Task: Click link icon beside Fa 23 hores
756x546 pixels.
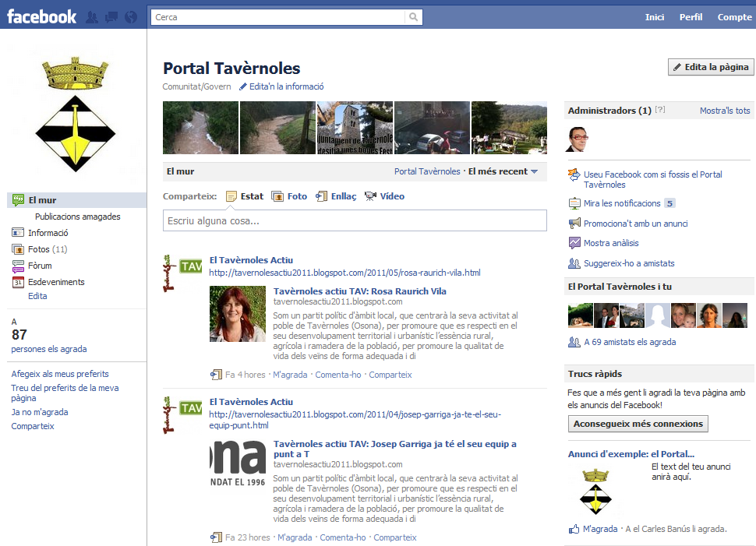Action: 216,537
